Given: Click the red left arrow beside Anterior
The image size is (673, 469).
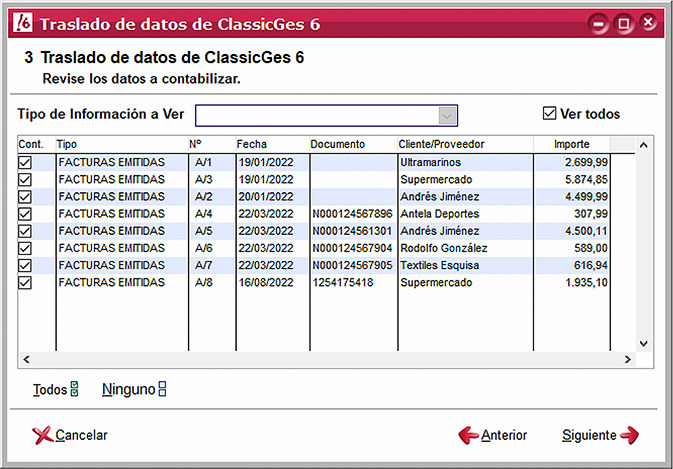Looking at the screenshot, I should tap(468, 435).
